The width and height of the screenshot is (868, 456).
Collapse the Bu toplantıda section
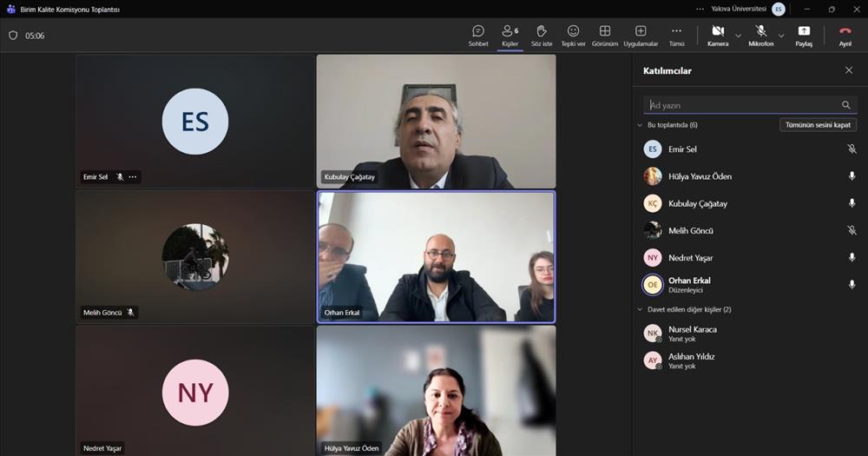(641, 125)
